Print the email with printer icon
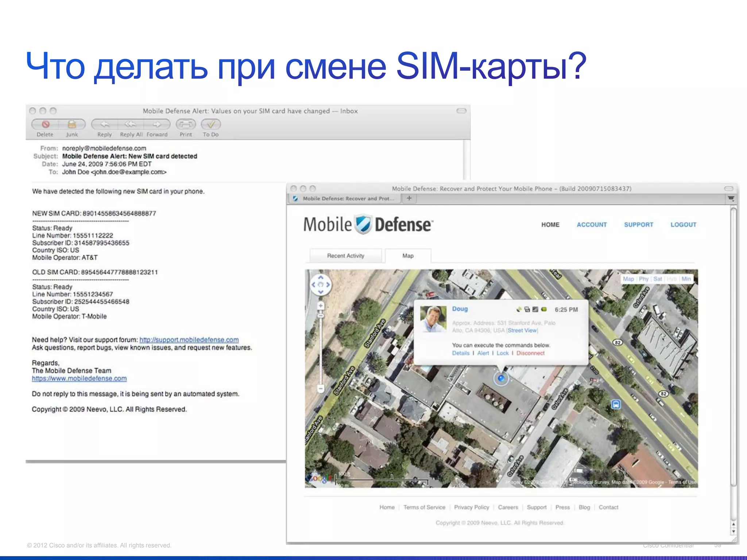Viewport: 747px width, 560px height. point(186,124)
